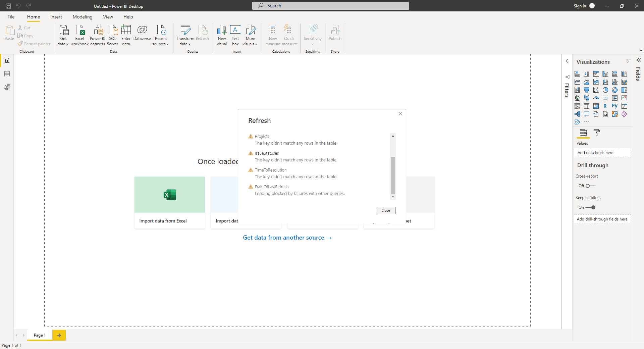Open Dataverse connector
This screenshot has height=349, width=644.
[142, 33]
